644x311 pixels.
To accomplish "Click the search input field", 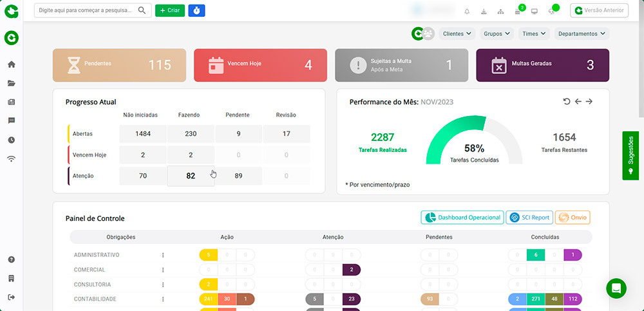I will click(x=87, y=10).
